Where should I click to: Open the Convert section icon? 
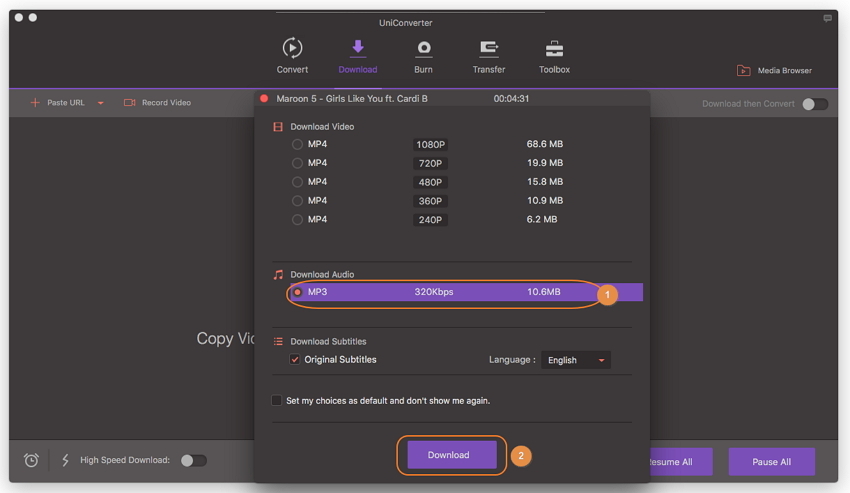pos(292,48)
